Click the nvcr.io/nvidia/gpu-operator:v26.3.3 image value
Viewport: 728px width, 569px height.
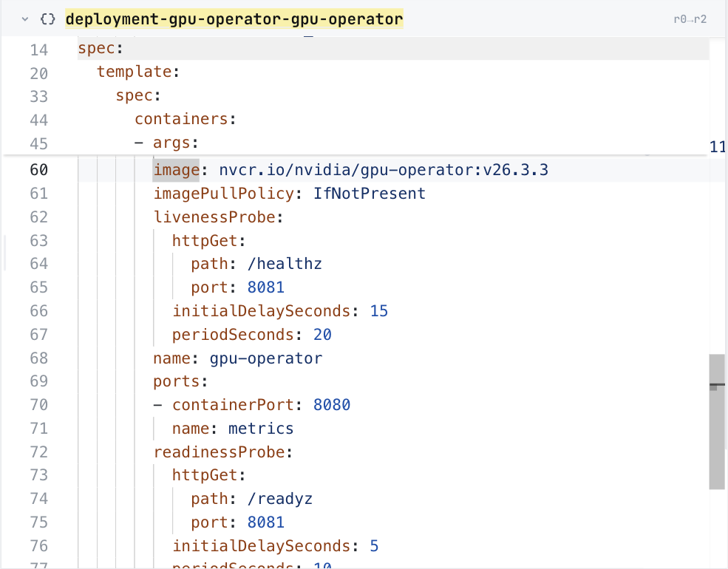pyautogui.click(x=384, y=170)
